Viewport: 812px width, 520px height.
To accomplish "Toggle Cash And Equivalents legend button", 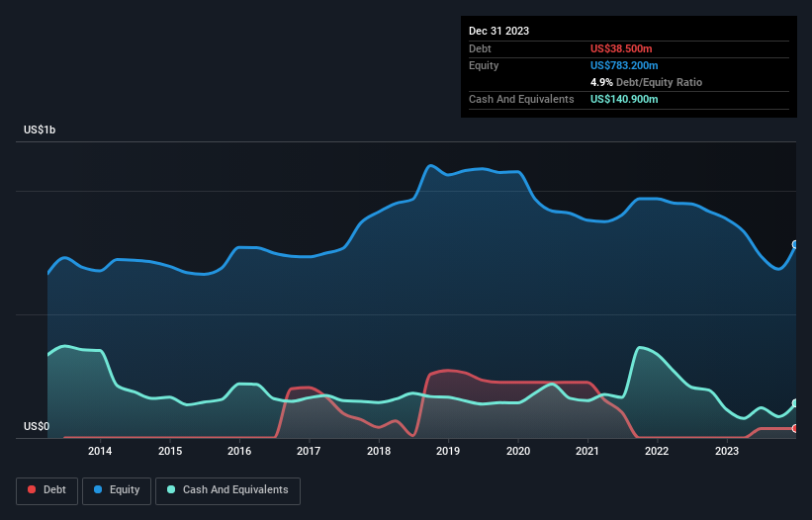I will pos(227,490).
